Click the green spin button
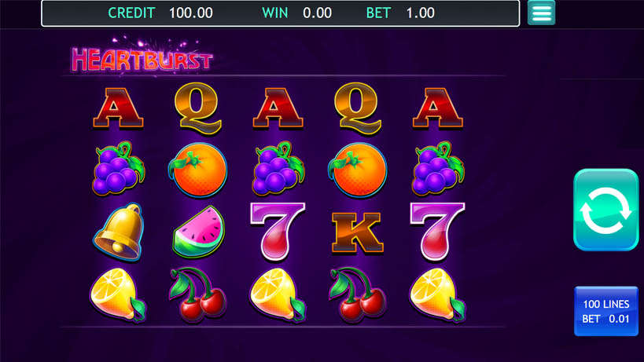This screenshot has height=362, width=644. pyautogui.click(x=605, y=210)
